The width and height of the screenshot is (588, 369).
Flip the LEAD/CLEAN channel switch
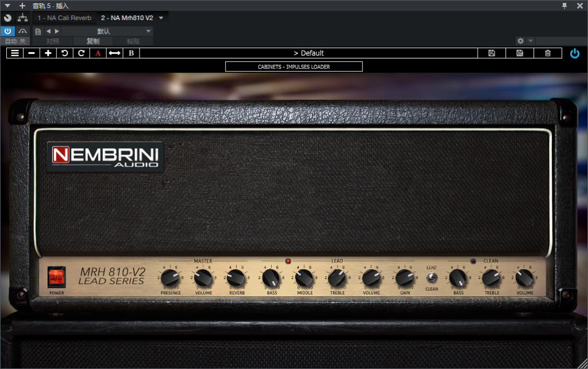pyautogui.click(x=432, y=278)
